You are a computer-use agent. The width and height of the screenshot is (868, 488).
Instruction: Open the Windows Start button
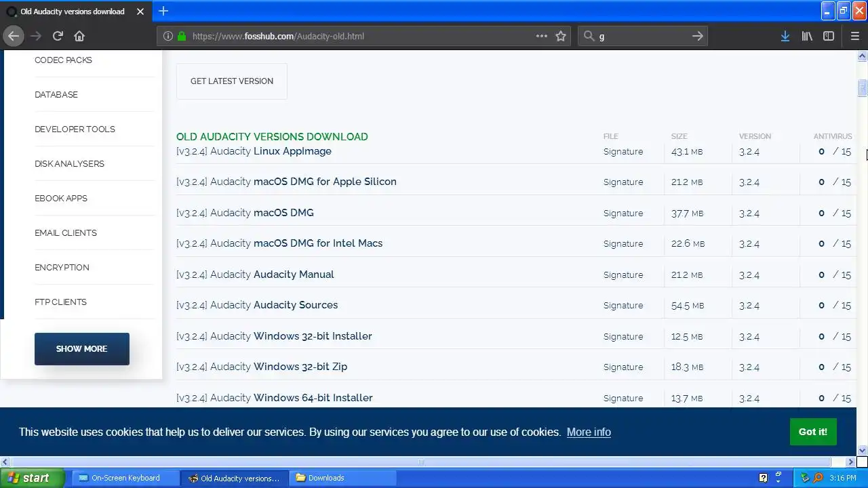coord(33,478)
